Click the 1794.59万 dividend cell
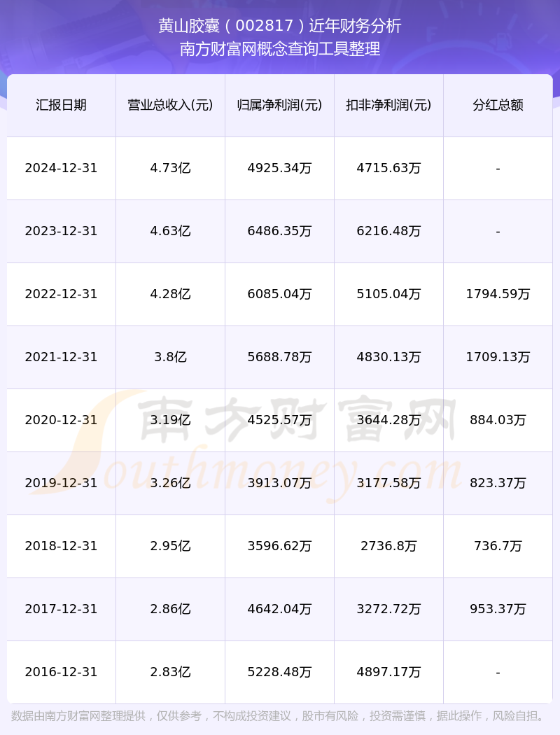Screen dimensions: 560x735 (x=498, y=295)
